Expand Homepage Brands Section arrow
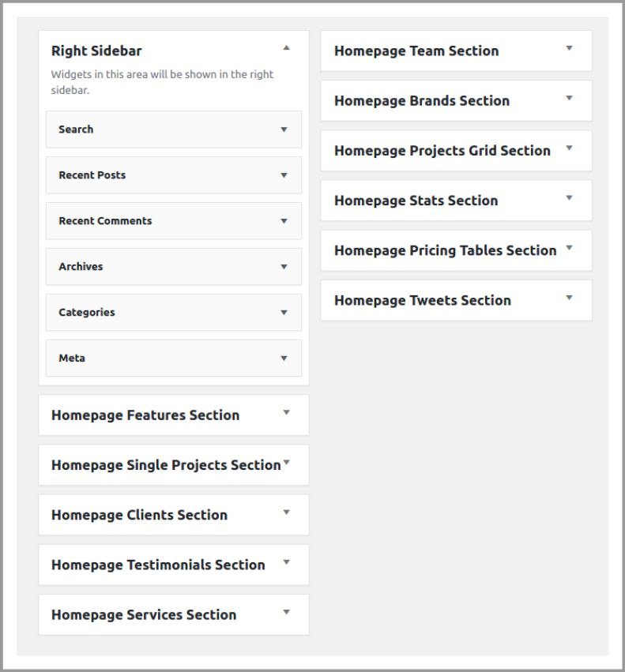The height and width of the screenshot is (672, 625). (x=569, y=98)
